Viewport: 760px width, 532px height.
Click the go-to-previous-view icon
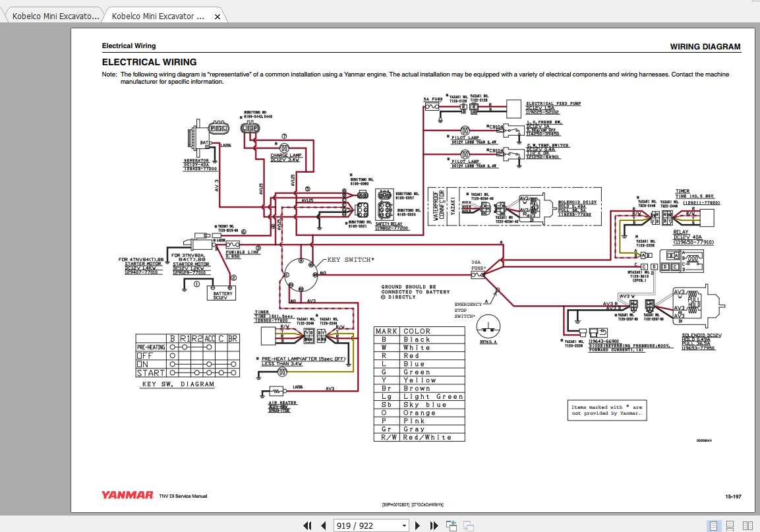452,525
